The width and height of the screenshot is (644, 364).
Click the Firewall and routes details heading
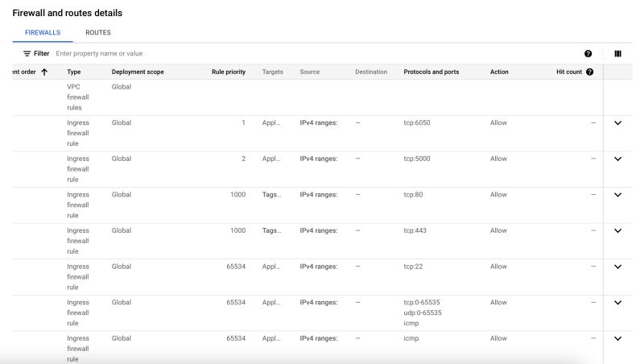pyautogui.click(x=68, y=13)
